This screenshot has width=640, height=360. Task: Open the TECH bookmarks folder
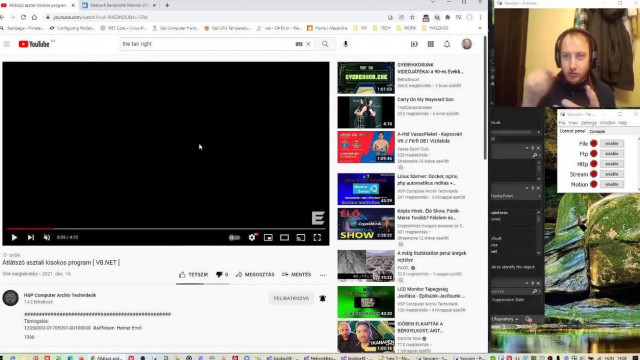click(x=382, y=28)
